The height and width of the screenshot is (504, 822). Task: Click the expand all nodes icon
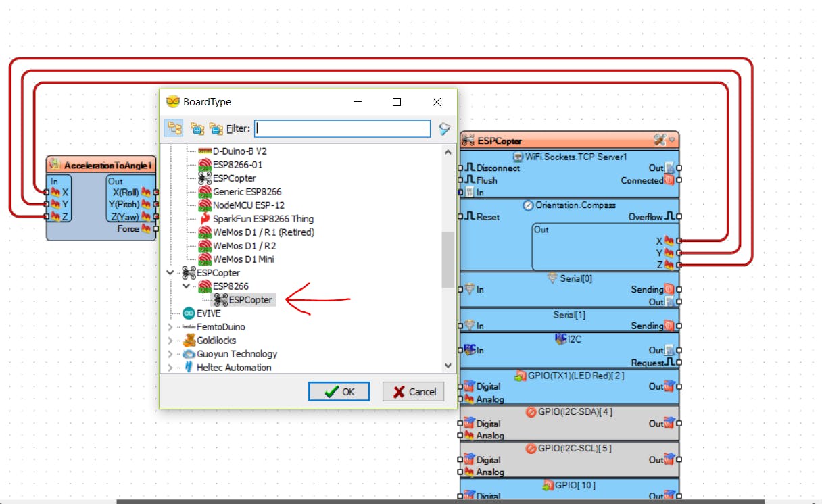pyautogui.click(x=197, y=128)
